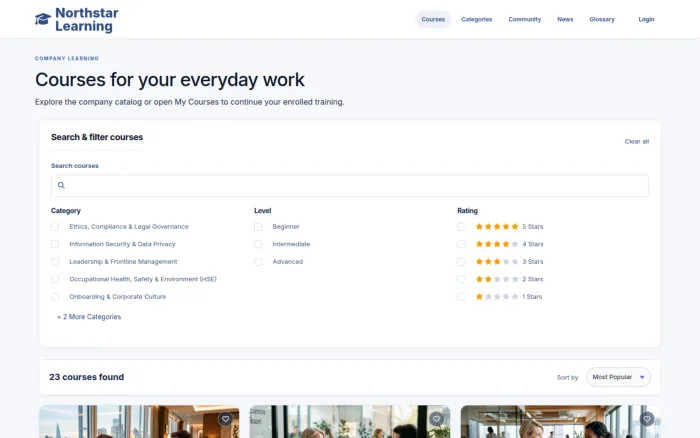Enable the Beginner level filter
Image resolution: width=700 pixels, height=438 pixels.
pos(258,227)
